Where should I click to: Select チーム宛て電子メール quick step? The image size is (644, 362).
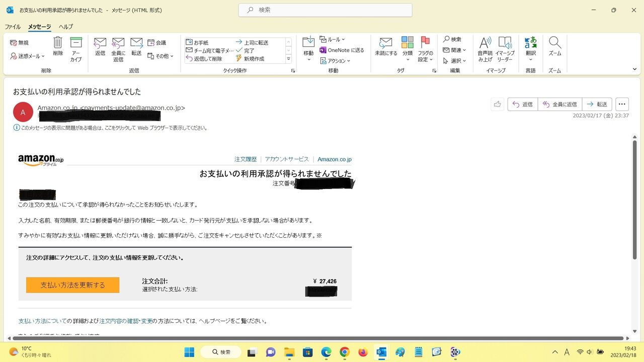209,51
